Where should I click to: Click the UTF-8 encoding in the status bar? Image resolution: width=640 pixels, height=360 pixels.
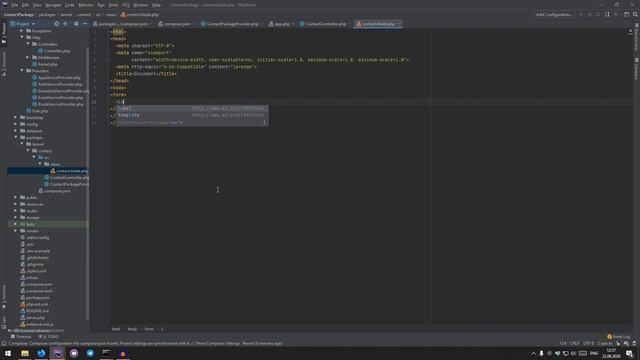[x=588, y=343]
